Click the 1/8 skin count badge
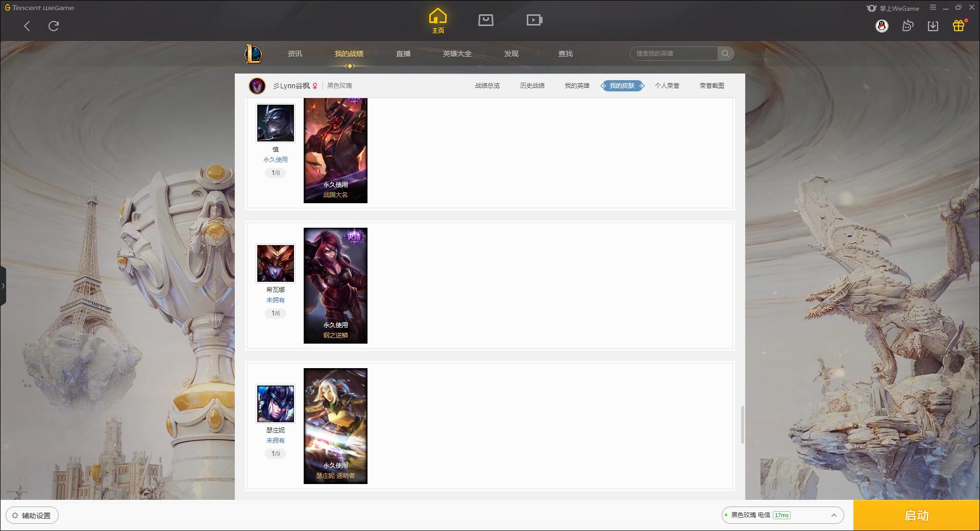Viewport: 980px width, 531px height. pyautogui.click(x=276, y=173)
